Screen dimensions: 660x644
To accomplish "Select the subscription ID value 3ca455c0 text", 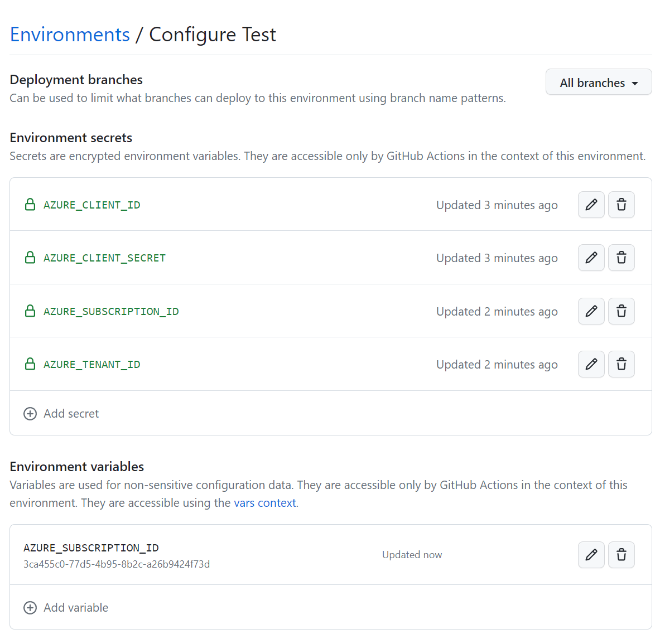I will point(117,564).
